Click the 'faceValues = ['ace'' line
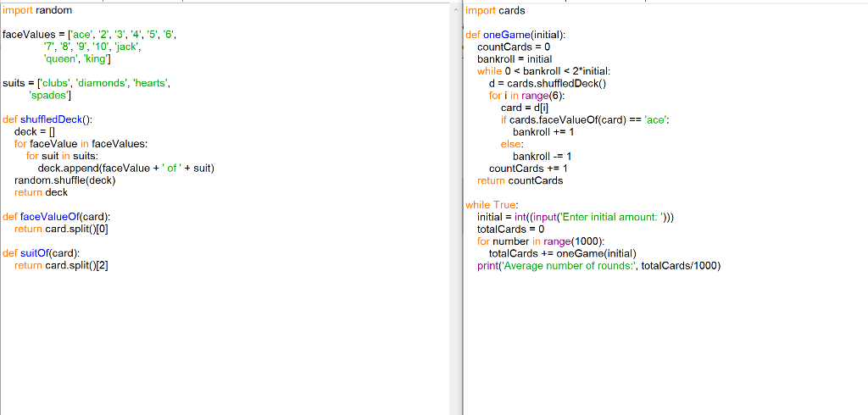This screenshot has width=868, height=415. coord(89,35)
